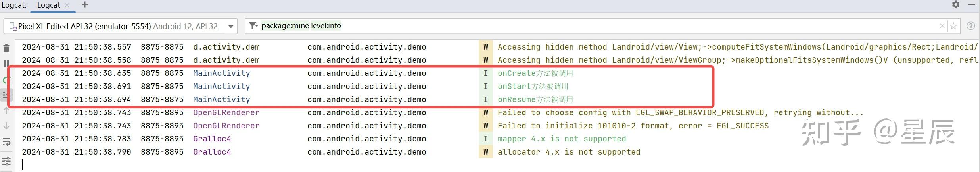Select the onCreate log line
980x172 pixels.
[x=357, y=73]
